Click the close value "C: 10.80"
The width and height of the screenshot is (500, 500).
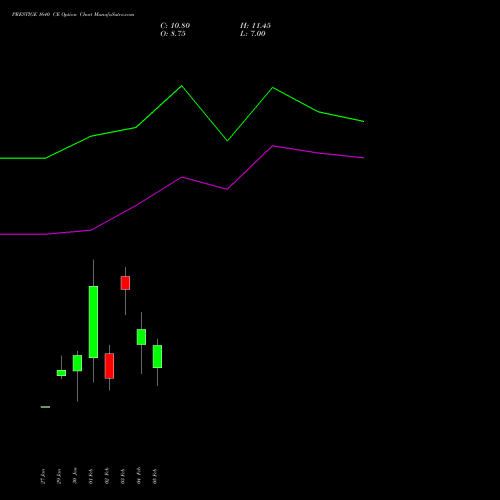point(175,26)
